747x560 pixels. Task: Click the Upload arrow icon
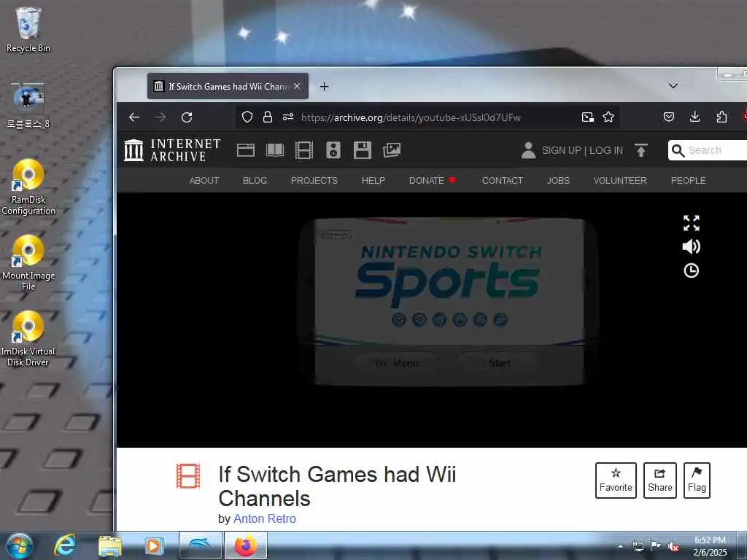pos(640,150)
